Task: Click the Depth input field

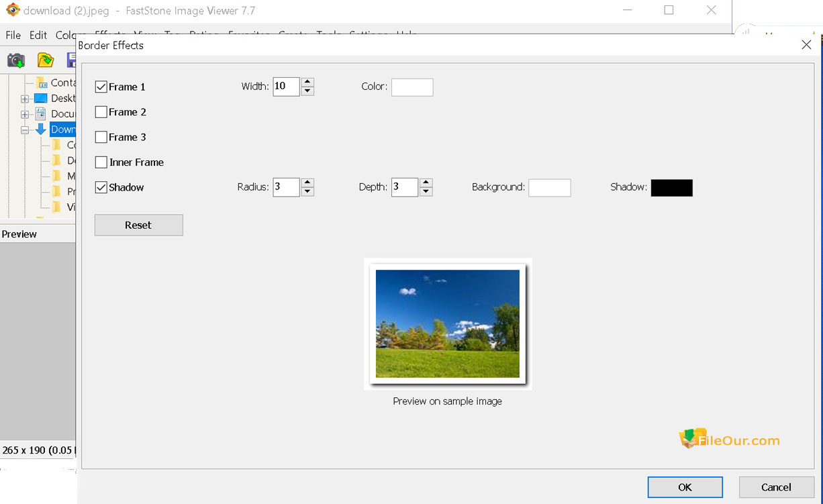Action: [x=405, y=187]
